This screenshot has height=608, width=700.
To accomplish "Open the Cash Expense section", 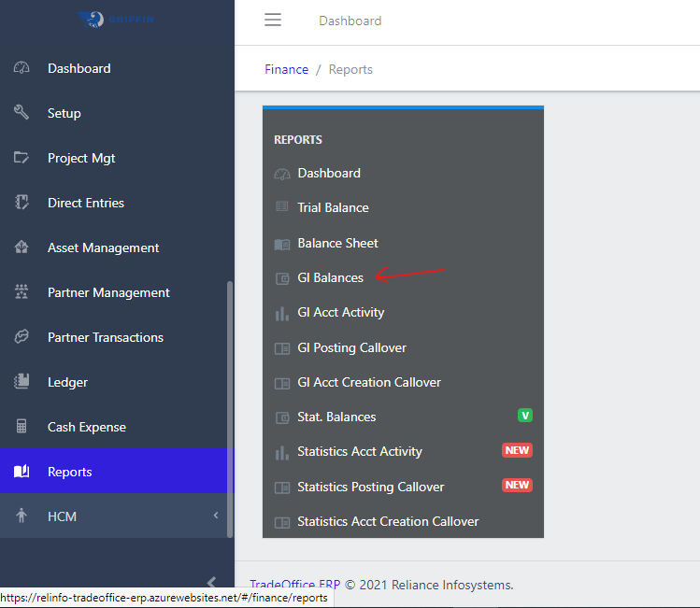I will tap(117, 427).
